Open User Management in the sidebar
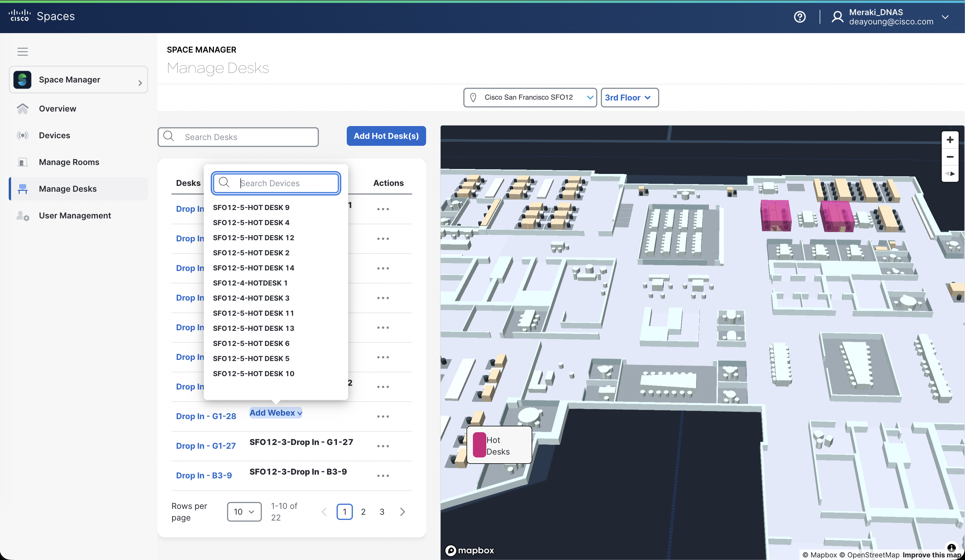The height and width of the screenshot is (560, 965). point(74,215)
